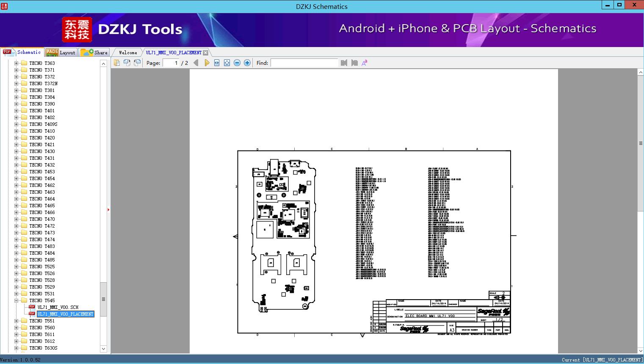
Task: Expand the TECNO T430 folder
Action: (16, 151)
